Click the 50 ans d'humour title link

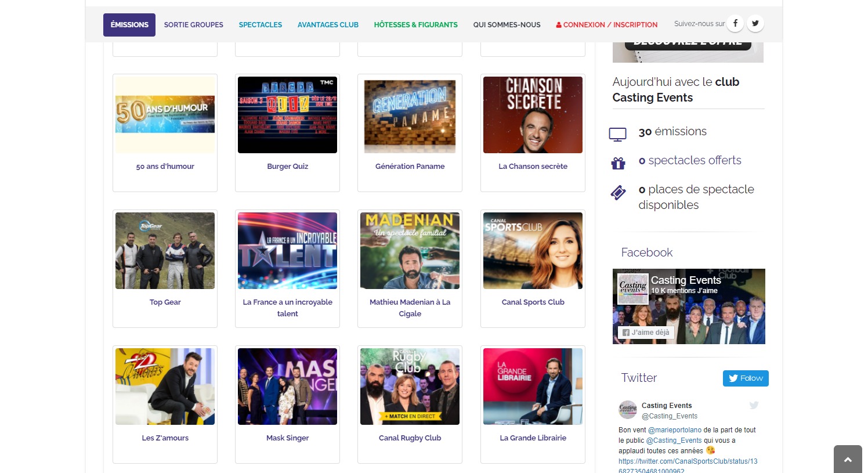pyautogui.click(x=165, y=167)
